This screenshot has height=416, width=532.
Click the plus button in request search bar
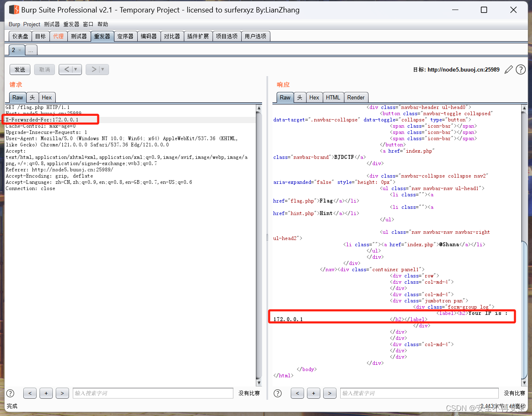pyautogui.click(x=46, y=393)
